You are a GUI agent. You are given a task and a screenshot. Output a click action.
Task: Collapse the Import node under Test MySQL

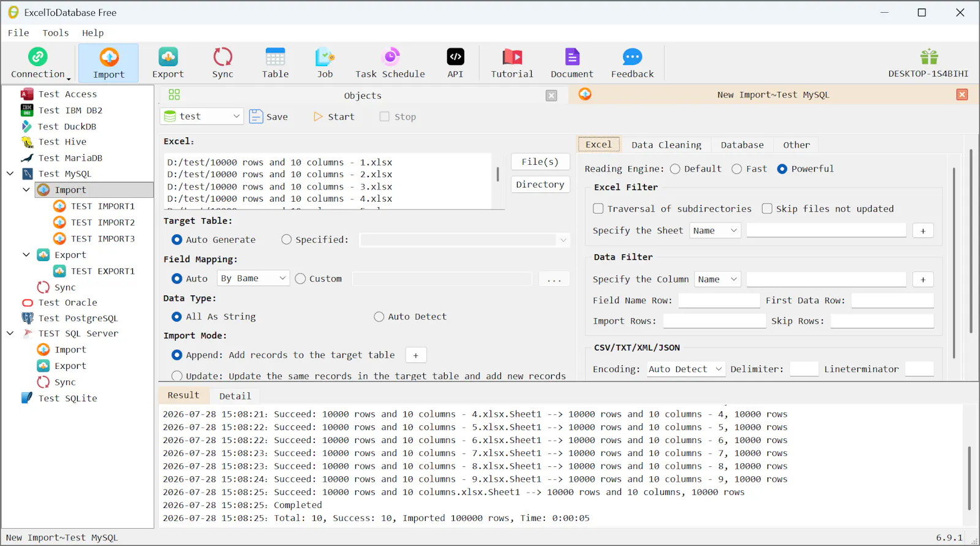[x=26, y=190]
